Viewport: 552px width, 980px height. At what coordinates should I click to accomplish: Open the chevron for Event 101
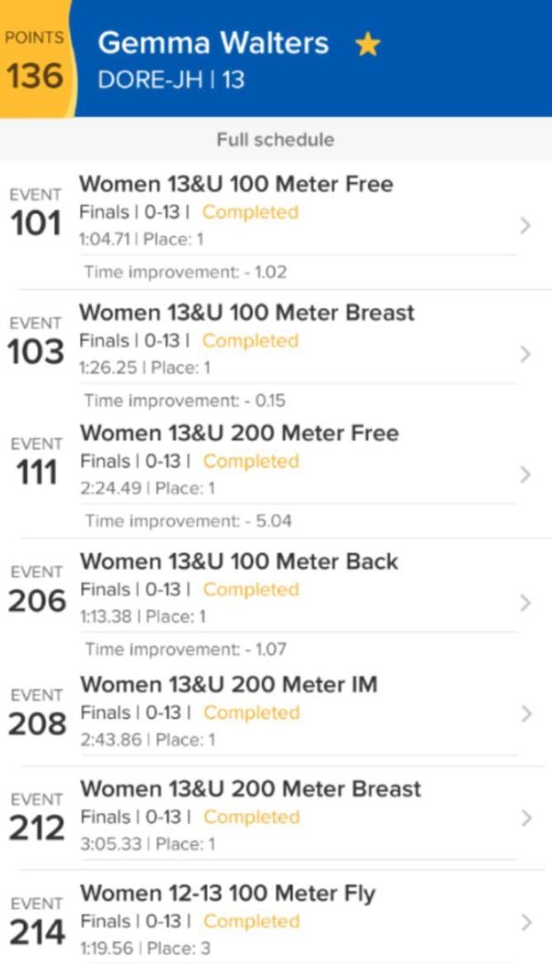coord(525,225)
